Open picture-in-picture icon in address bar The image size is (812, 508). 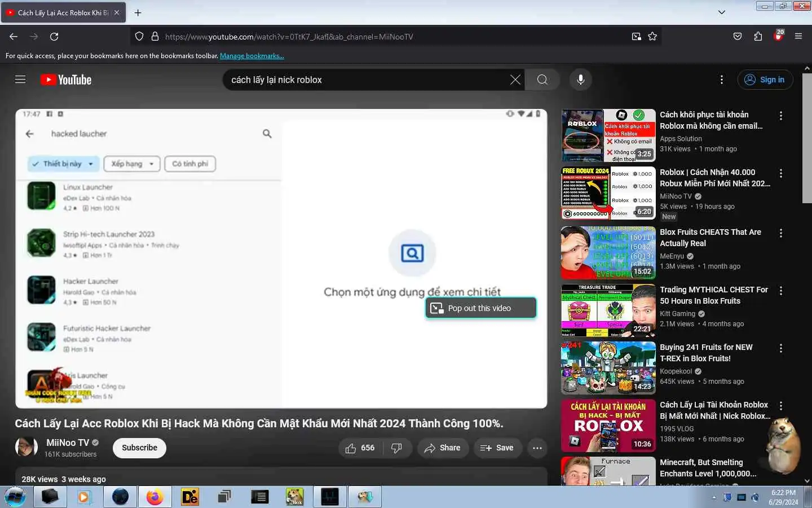click(636, 36)
